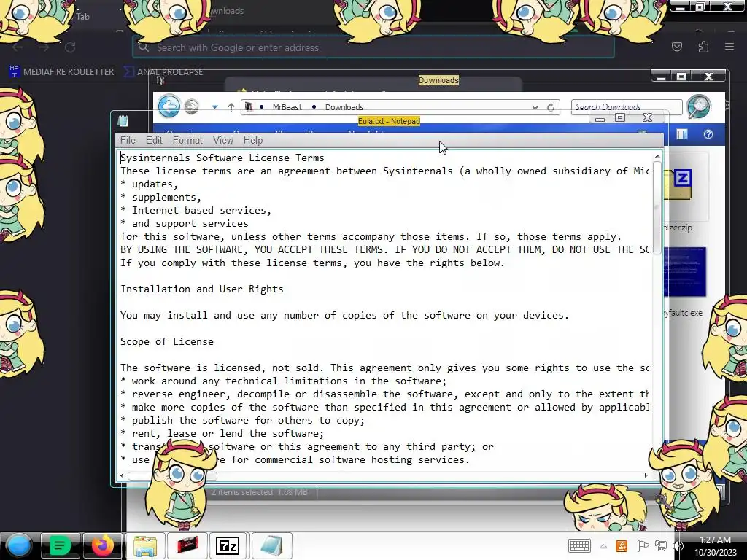Open the green chat app on the taskbar
Viewport: 747px width, 560px height.
(x=60, y=545)
